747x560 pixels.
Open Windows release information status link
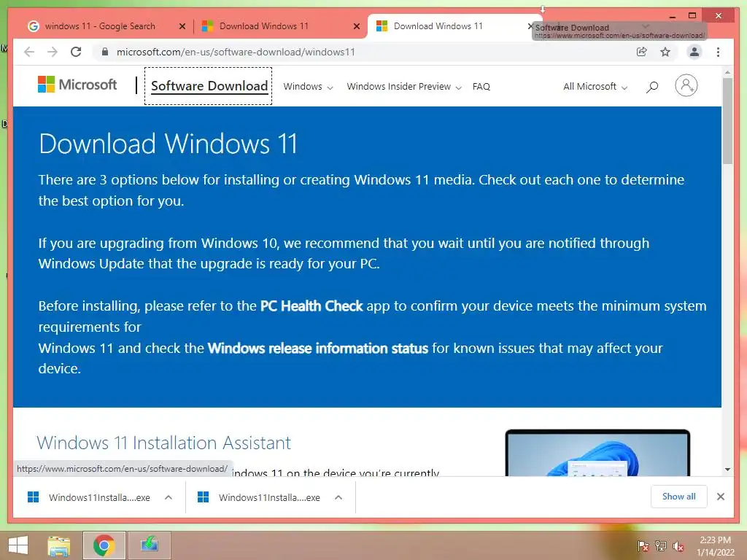[318, 348]
